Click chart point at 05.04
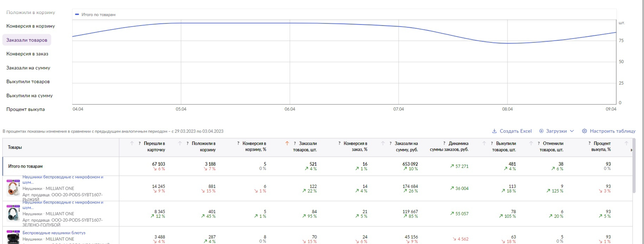This screenshot has width=644, height=244. (181, 23)
